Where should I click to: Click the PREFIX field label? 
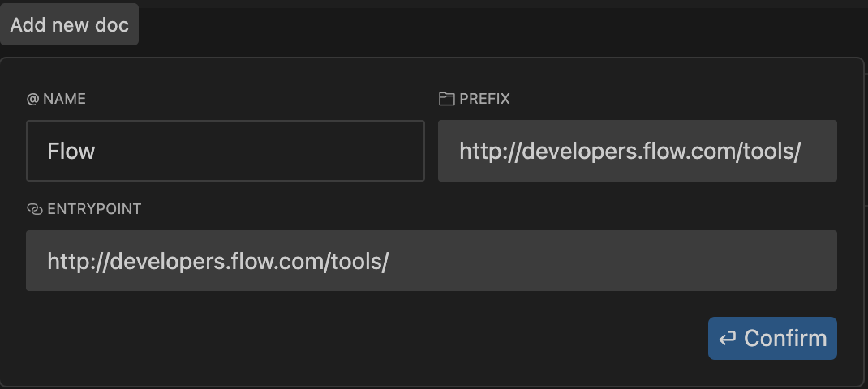coord(484,99)
